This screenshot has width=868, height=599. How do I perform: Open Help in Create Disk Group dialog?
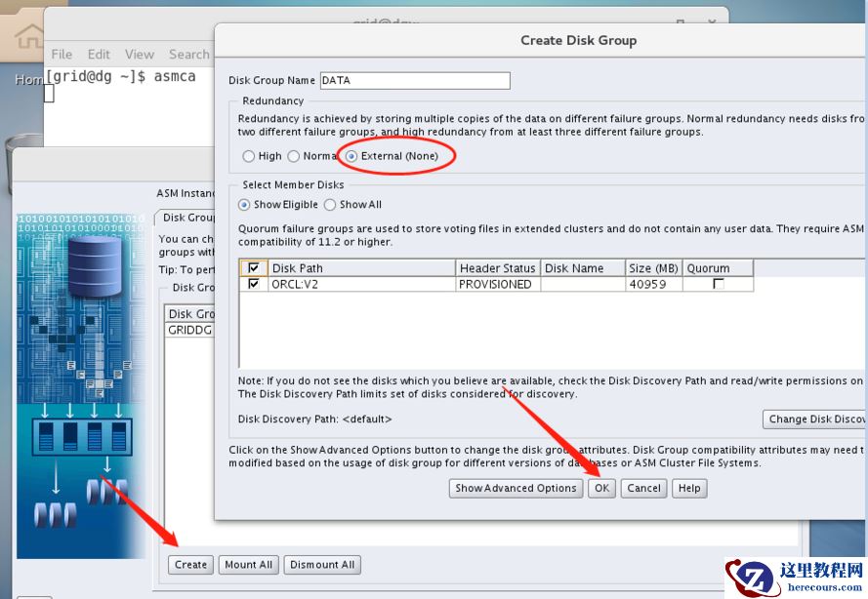[x=689, y=488]
